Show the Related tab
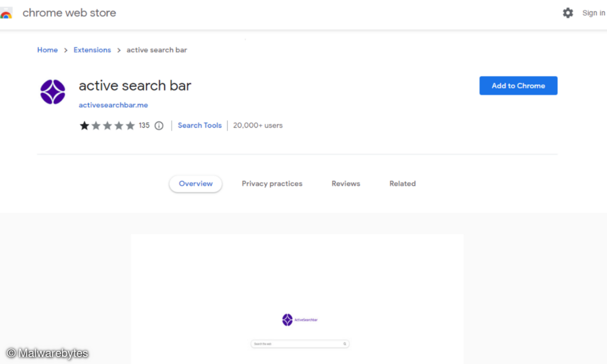This screenshot has width=607, height=364. pos(403,184)
